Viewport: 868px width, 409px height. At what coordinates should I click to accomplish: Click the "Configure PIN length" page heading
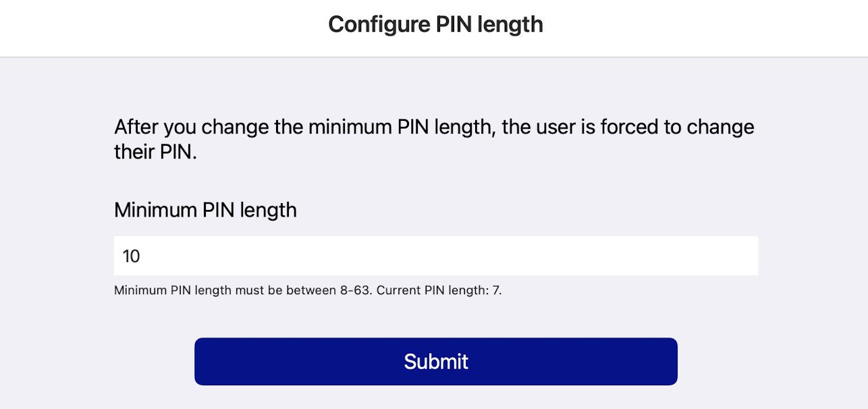click(435, 24)
